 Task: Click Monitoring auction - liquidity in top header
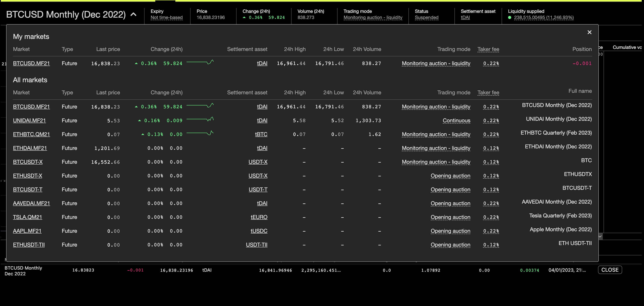tap(373, 17)
